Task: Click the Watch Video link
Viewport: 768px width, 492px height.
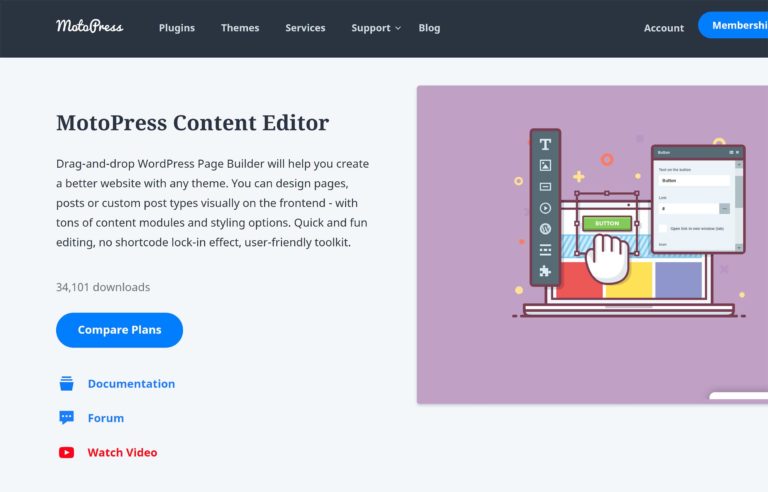Action: tap(122, 452)
